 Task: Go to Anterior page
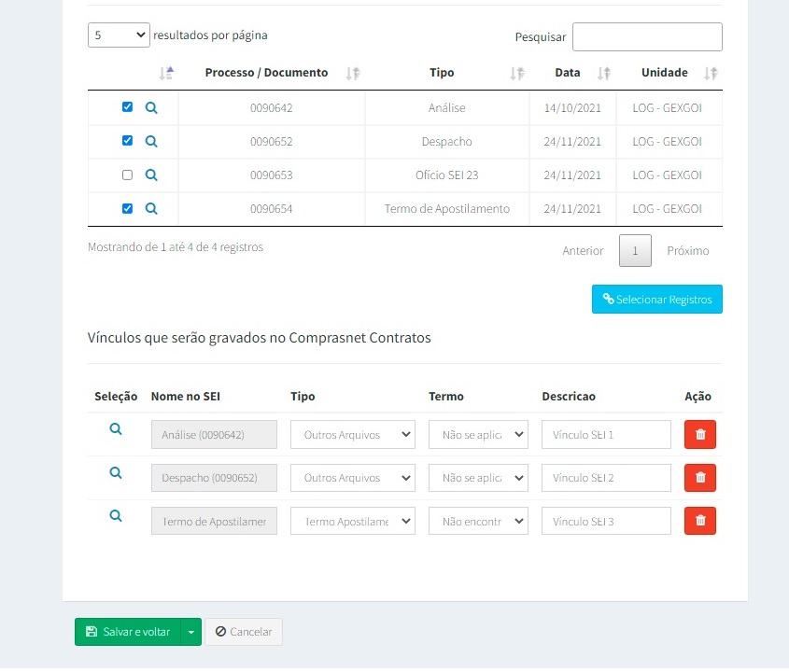click(583, 250)
